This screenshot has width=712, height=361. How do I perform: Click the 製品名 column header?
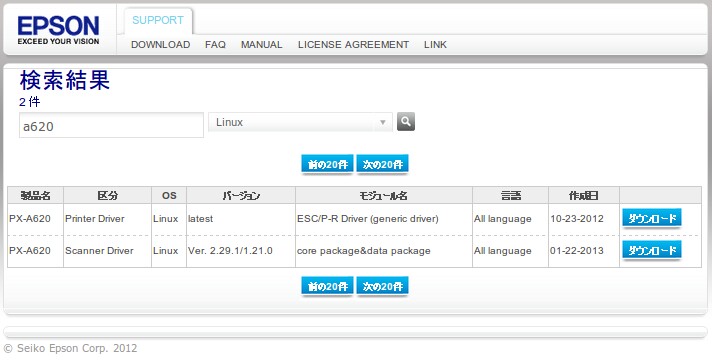click(x=35, y=195)
